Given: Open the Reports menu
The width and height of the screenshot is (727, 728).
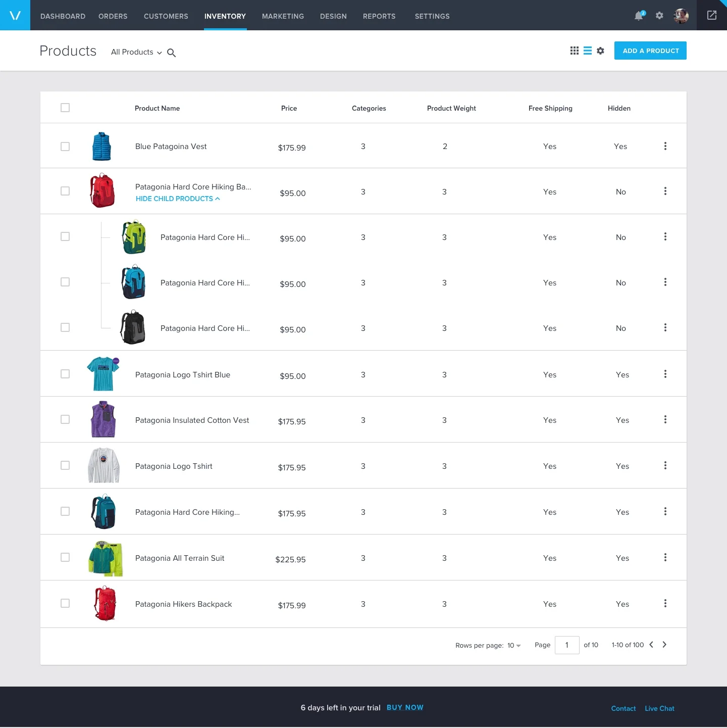Looking at the screenshot, I should coord(379,16).
